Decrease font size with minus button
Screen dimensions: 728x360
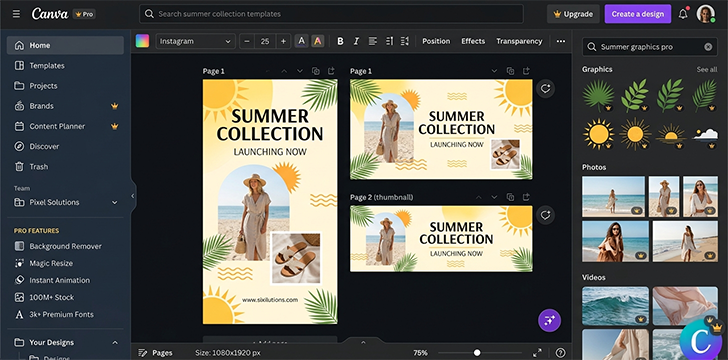click(x=247, y=41)
